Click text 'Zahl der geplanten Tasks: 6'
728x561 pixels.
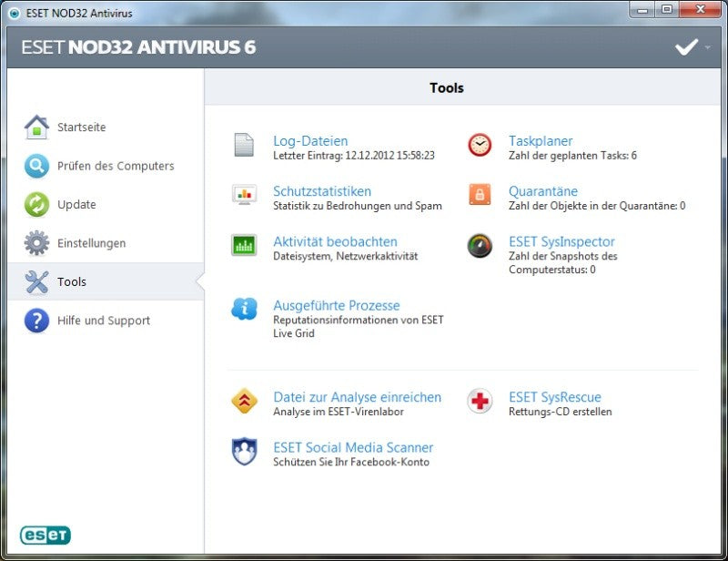click(x=572, y=156)
